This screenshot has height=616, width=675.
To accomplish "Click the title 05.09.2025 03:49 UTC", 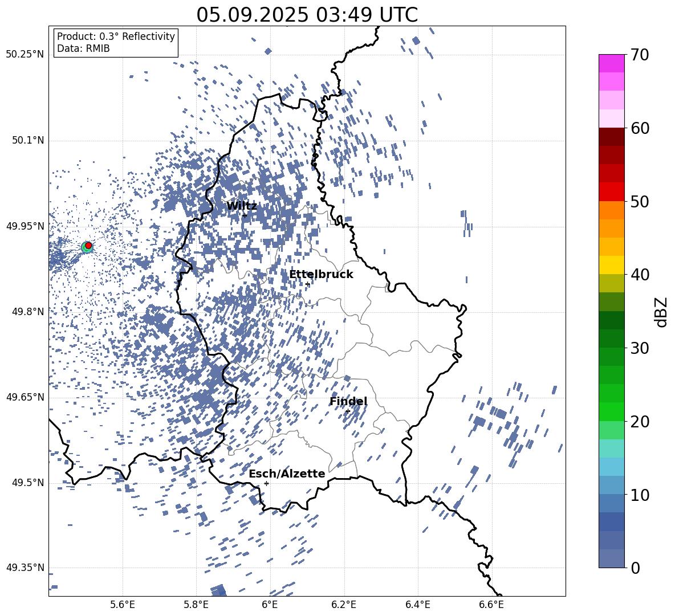I will (x=307, y=15).
